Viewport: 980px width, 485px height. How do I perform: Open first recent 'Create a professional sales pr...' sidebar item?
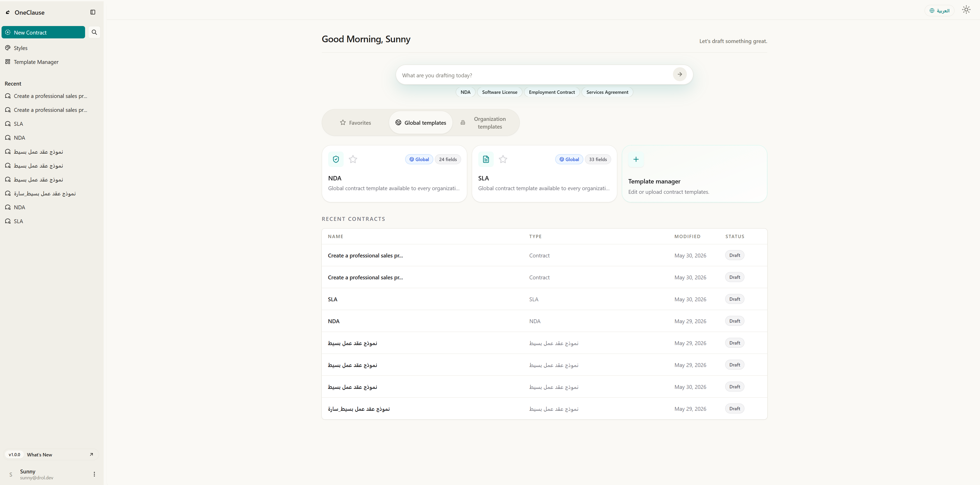click(51, 96)
